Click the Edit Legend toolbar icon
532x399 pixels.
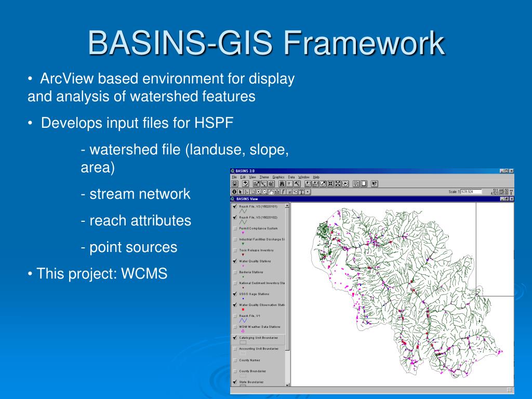(x=263, y=183)
